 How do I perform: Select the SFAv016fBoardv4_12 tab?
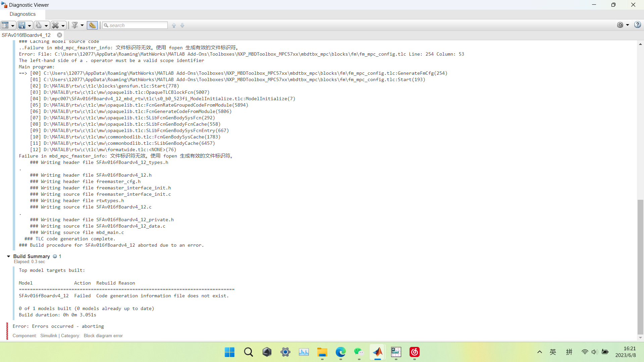click(26, 35)
